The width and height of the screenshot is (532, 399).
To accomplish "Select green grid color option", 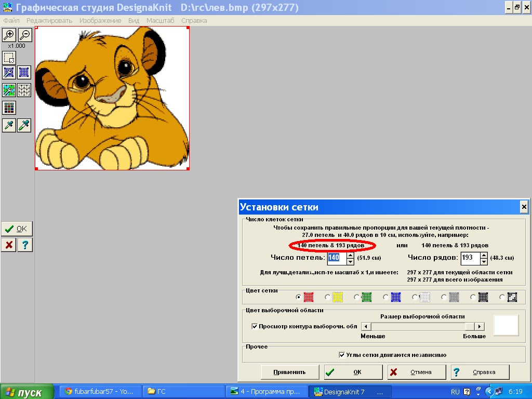I will coord(356,297).
